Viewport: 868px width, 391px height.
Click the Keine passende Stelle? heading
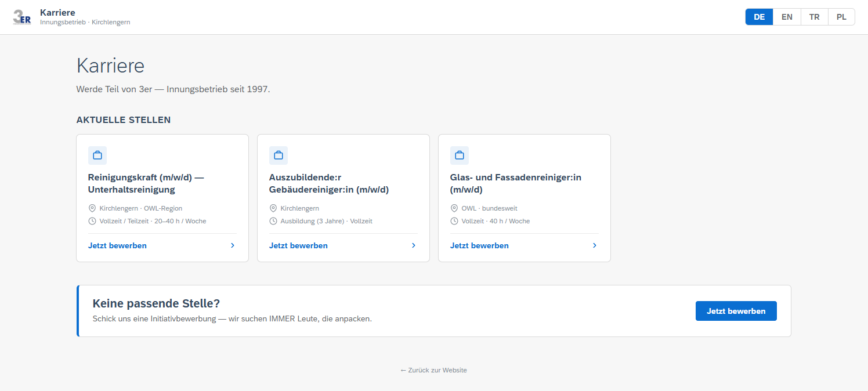[156, 303]
